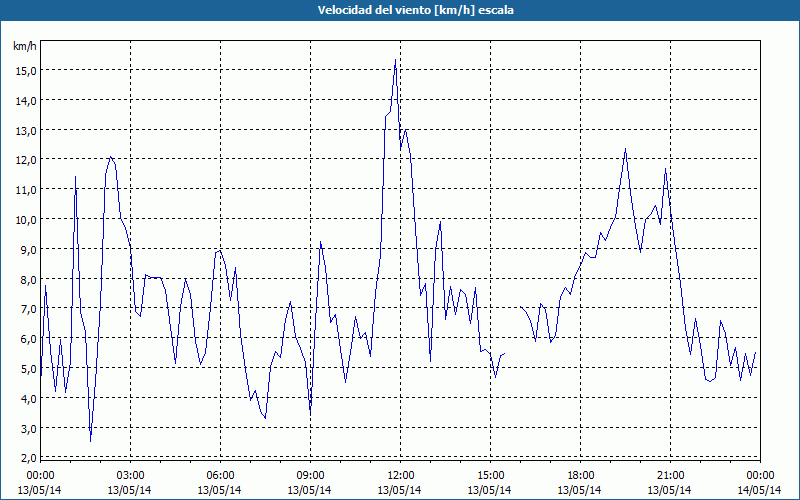Image resolution: width=800 pixels, height=500 pixels.
Task: Click the "8,0" y-axis value
Action: [28, 280]
